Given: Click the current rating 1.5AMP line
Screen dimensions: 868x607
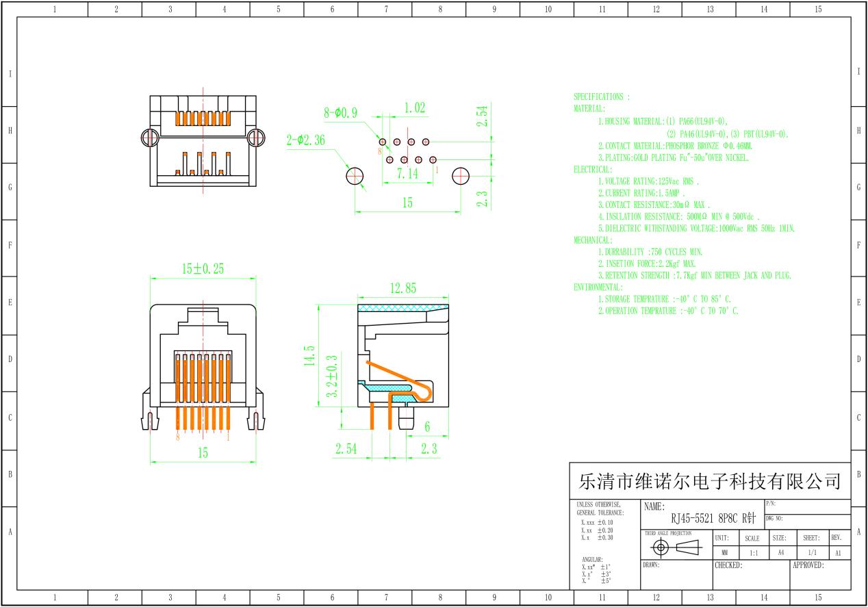Looking at the screenshot, I should [641, 193].
